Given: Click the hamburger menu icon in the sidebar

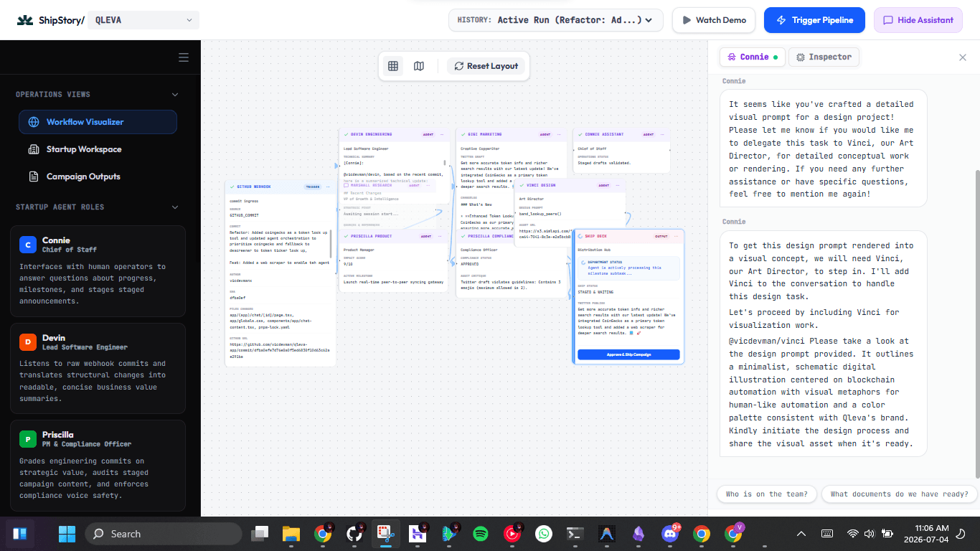Looking at the screenshot, I should 184,58.
